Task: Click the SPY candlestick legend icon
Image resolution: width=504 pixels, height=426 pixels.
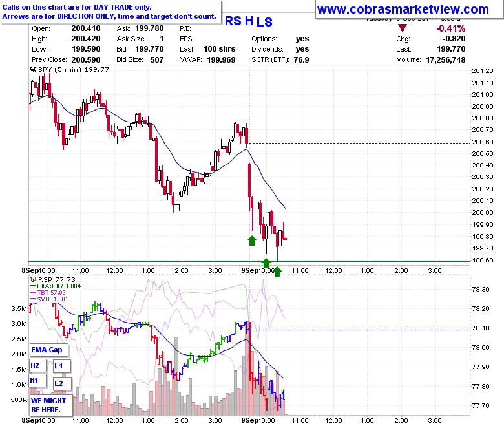Action: point(33,69)
